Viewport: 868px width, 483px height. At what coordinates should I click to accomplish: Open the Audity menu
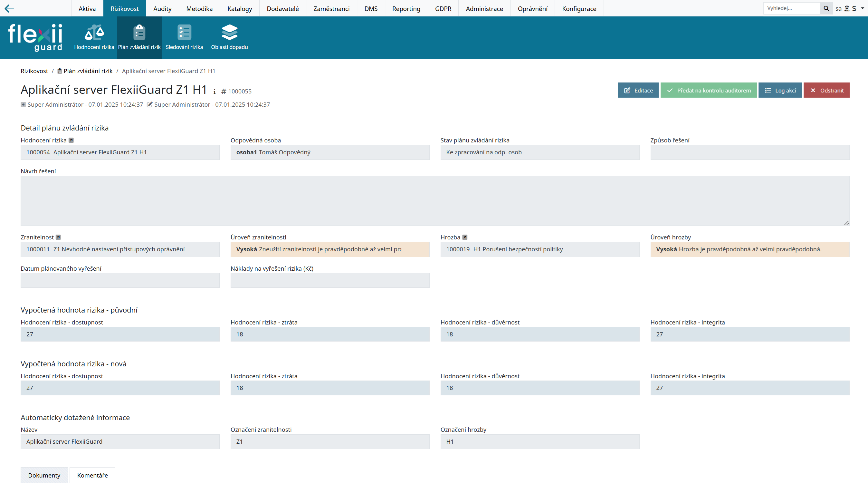pyautogui.click(x=162, y=8)
